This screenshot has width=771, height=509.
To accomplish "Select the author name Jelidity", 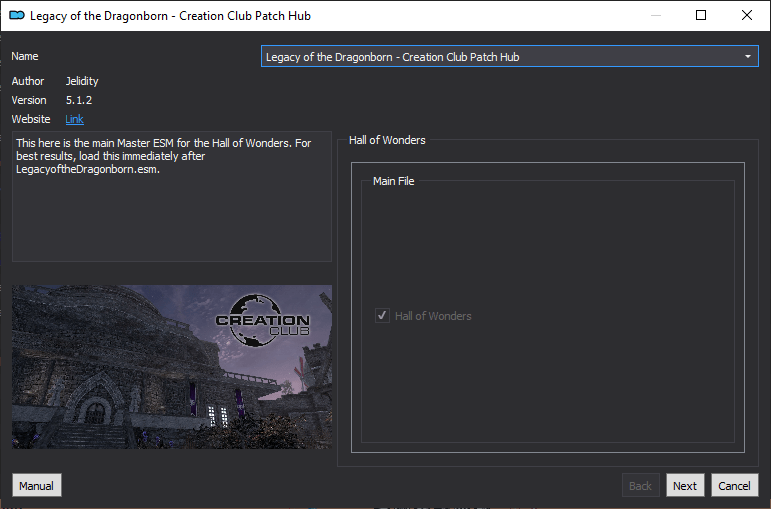I will tap(82, 81).
